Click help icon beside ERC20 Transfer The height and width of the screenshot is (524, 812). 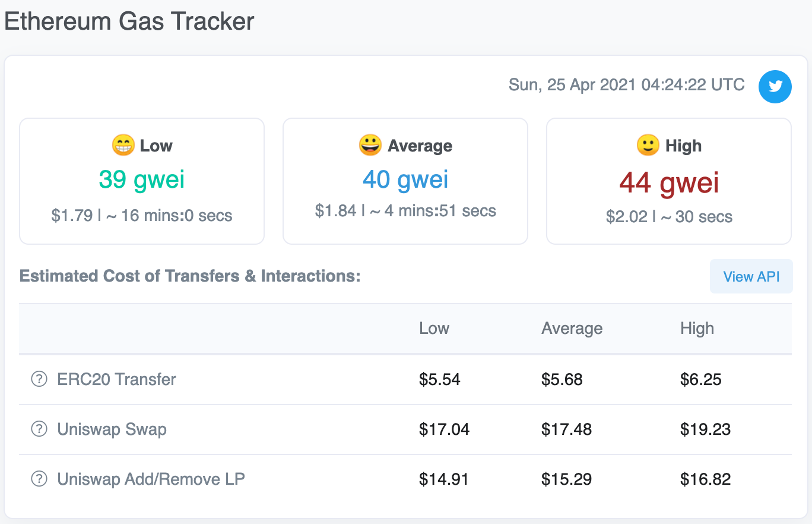39,379
